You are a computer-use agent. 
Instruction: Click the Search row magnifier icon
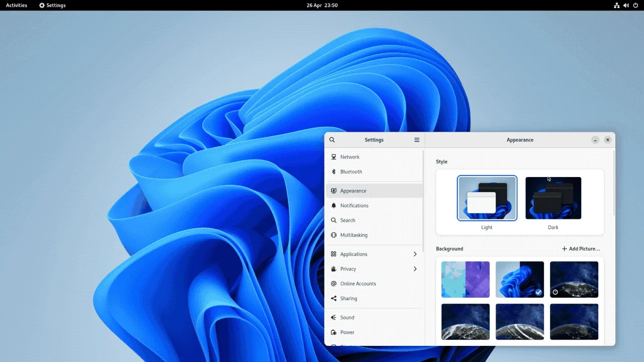[334, 220]
